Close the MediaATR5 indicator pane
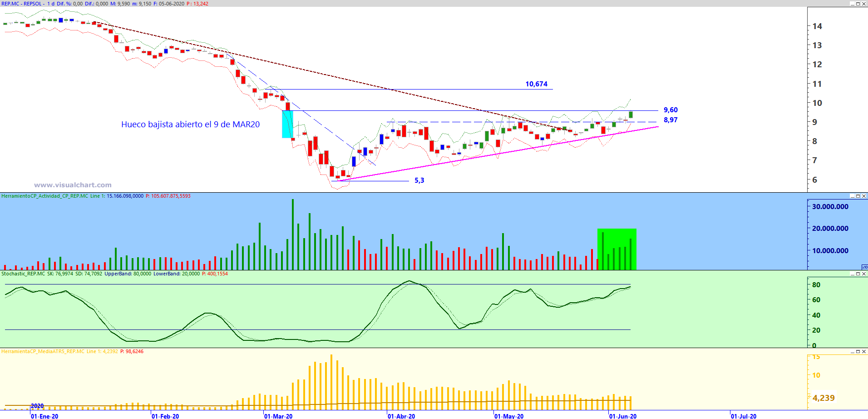Viewport: 868px width, 419px height. tap(864, 351)
